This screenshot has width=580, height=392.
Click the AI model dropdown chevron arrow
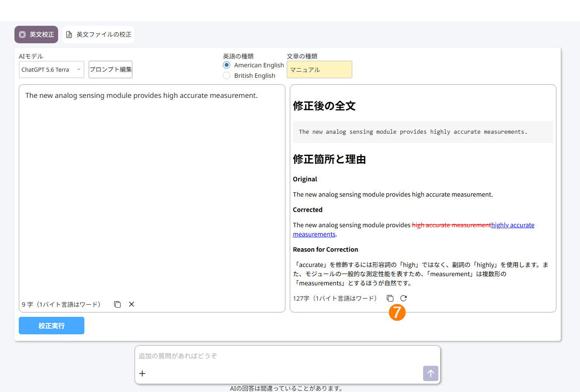click(79, 69)
